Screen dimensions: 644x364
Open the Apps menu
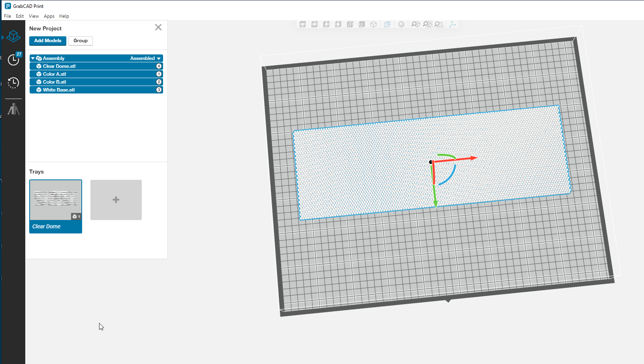(x=49, y=16)
